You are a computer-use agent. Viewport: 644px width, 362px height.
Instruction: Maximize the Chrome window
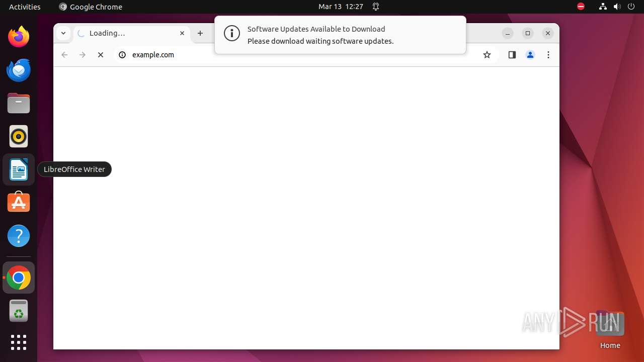(528, 33)
